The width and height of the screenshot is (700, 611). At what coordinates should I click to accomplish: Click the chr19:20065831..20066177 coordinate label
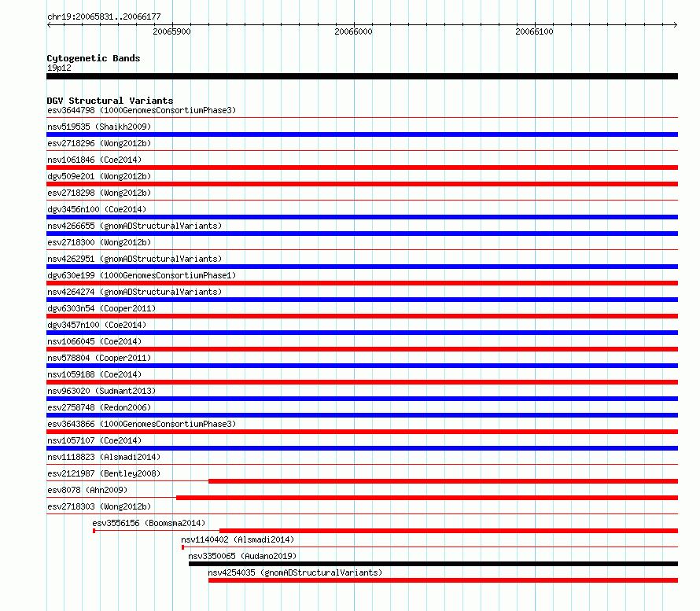[104, 17]
